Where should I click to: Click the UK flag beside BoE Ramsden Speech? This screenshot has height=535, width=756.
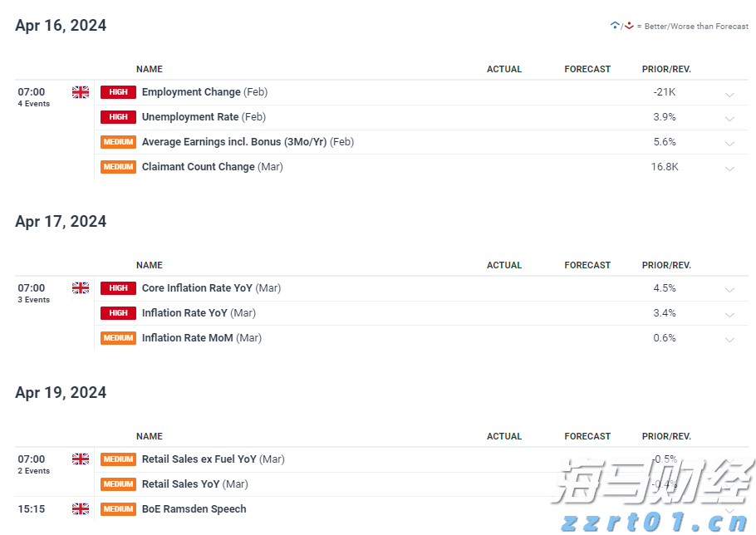pyautogui.click(x=80, y=508)
